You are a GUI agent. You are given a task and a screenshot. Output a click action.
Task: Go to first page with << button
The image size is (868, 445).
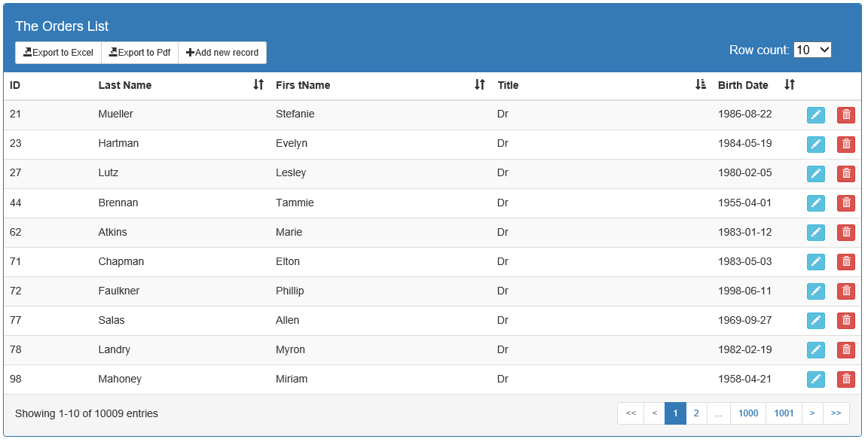point(631,413)
